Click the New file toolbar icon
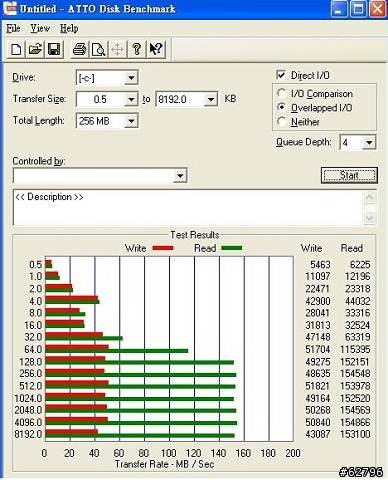The width and height of the screenshot is (388, 480). pyautogui.click(x=16, y=50)
